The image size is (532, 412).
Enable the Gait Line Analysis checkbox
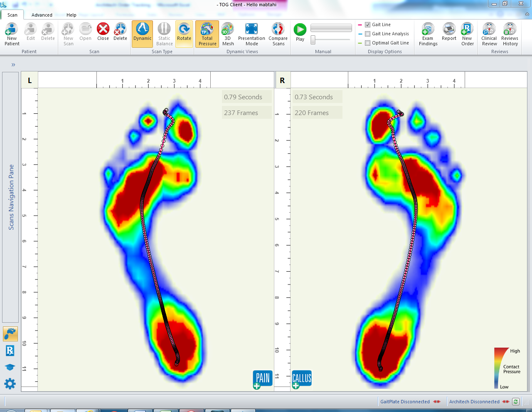pos(367,34)
